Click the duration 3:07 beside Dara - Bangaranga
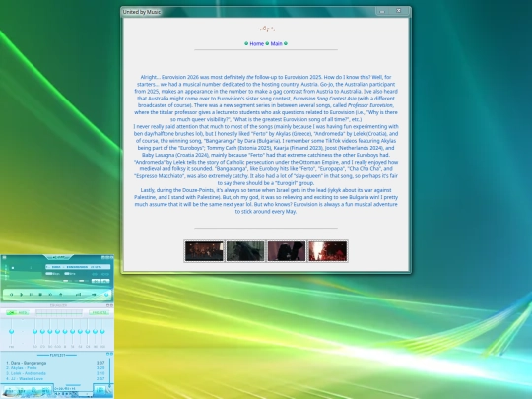The image size is (532, 399). click(x=100, y=363)
